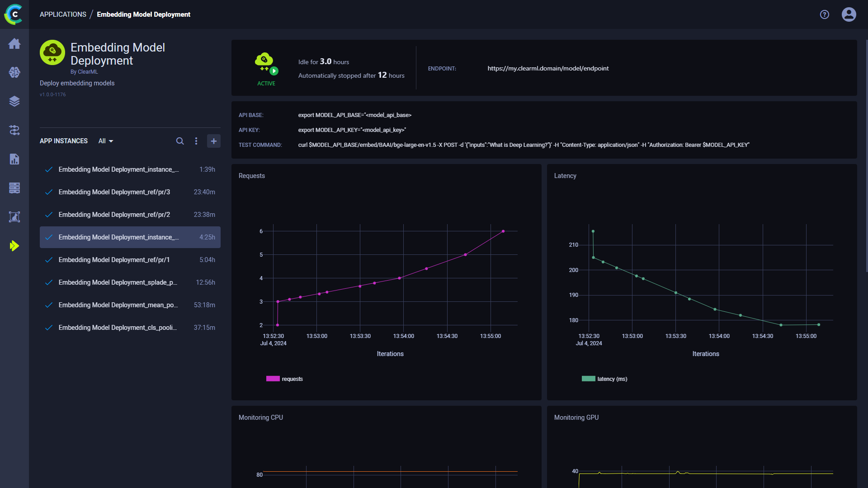Viewport: 868px width, 488px height.
Task: Open the stacked-layers datasets icon in sidebar
Action: point(14,101)
